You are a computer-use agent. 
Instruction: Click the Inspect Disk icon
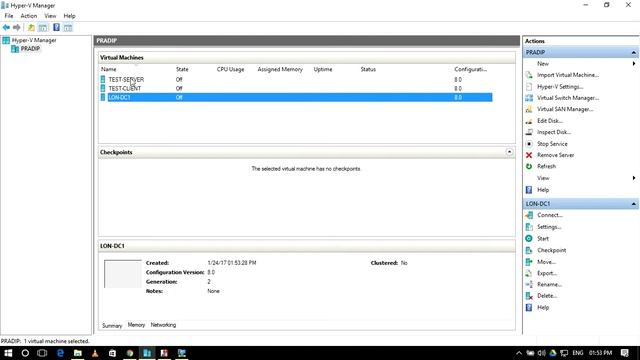click(529, 132)
